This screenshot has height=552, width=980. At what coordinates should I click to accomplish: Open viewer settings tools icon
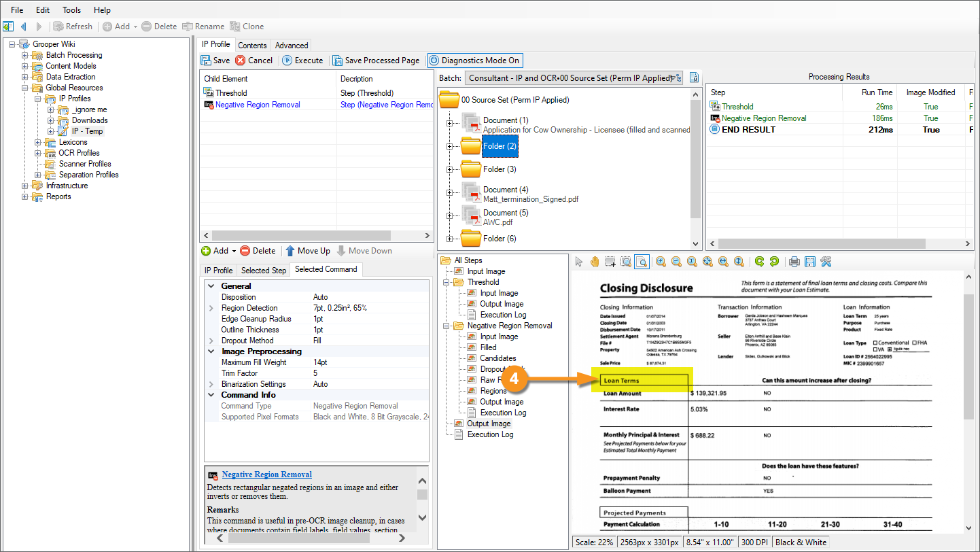tap(826, 262)
